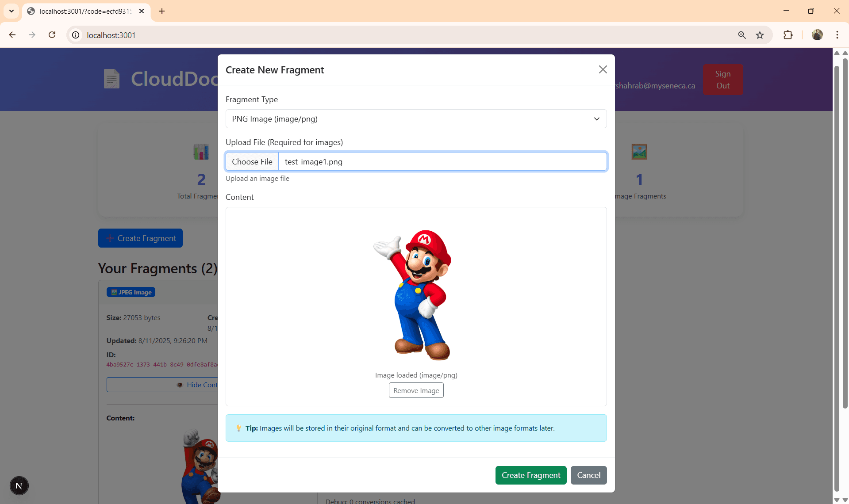Click the green Create Fragment button

click(530, 475)
